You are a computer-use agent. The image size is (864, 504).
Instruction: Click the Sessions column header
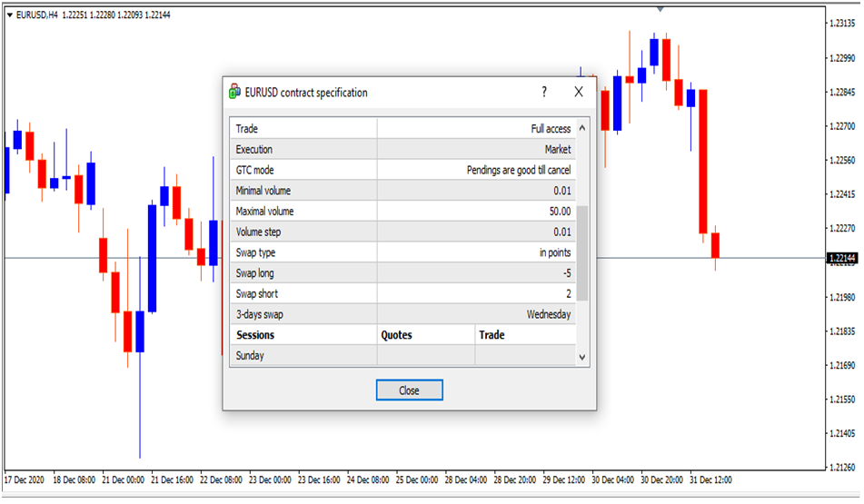coord(303,335)
